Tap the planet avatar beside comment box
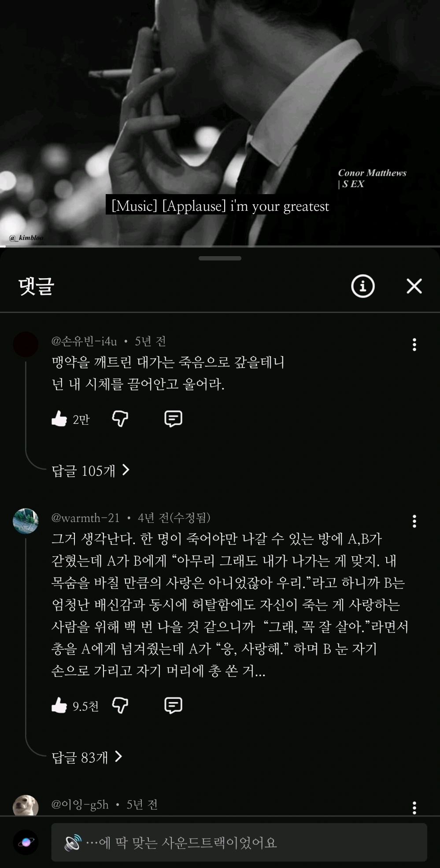Viewport: 440px width, 868px height. click(x=26, y=842)
